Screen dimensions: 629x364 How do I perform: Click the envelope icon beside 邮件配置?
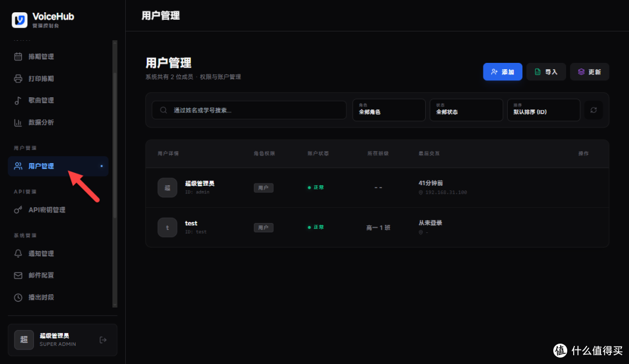[x=18, y=275]
